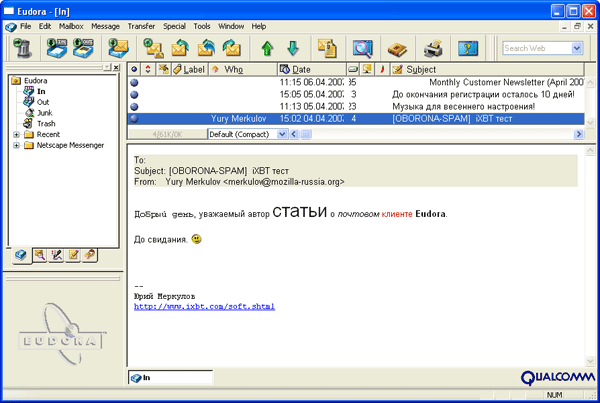Open the In mailbox toolbar icon
Image resolution: width=600 pixels, height=403 pixels.
tap(57, 48)
